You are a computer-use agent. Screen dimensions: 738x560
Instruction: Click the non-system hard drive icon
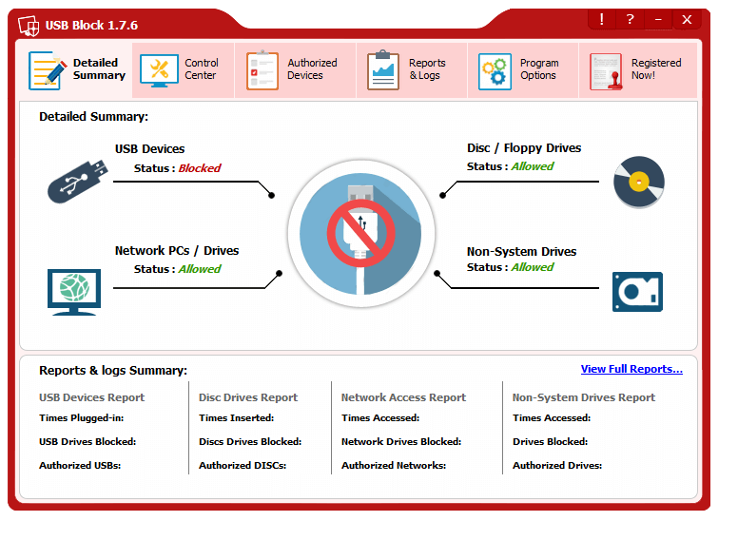[637, 292]
